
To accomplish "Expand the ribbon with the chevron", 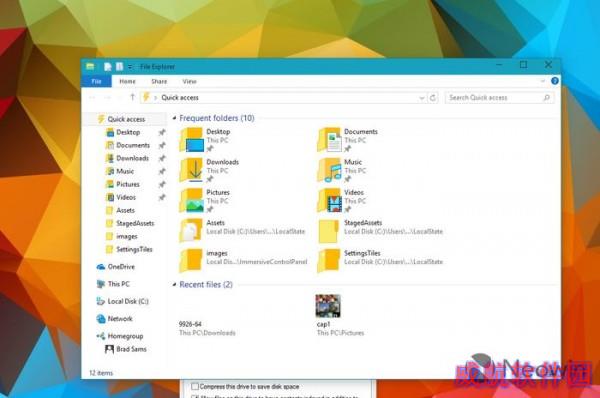I will click(x=543, y=81).
